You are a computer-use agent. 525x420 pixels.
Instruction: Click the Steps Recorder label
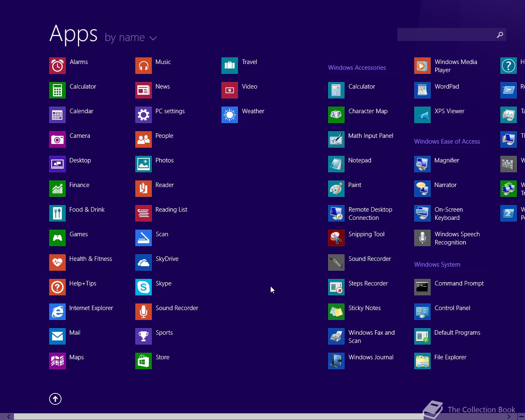tap(368, 283)
